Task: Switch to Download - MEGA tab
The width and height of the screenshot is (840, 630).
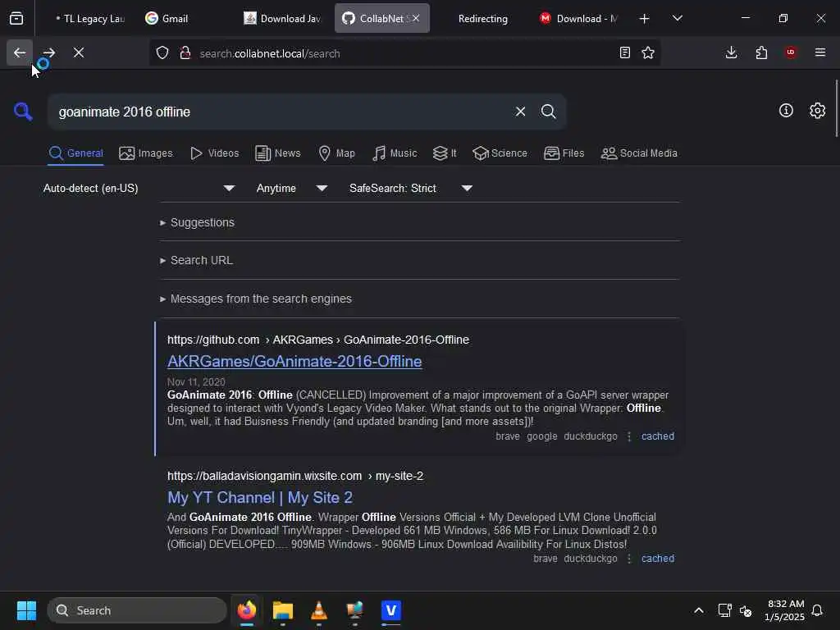Action: coord(580,19)
